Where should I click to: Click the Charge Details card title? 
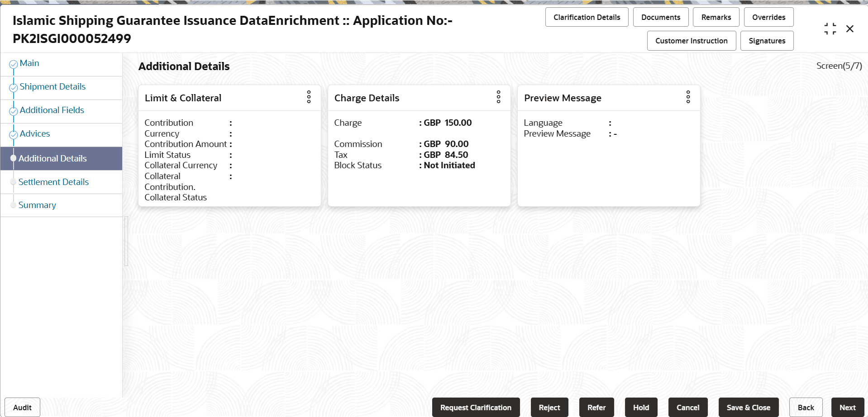(367, 98)
